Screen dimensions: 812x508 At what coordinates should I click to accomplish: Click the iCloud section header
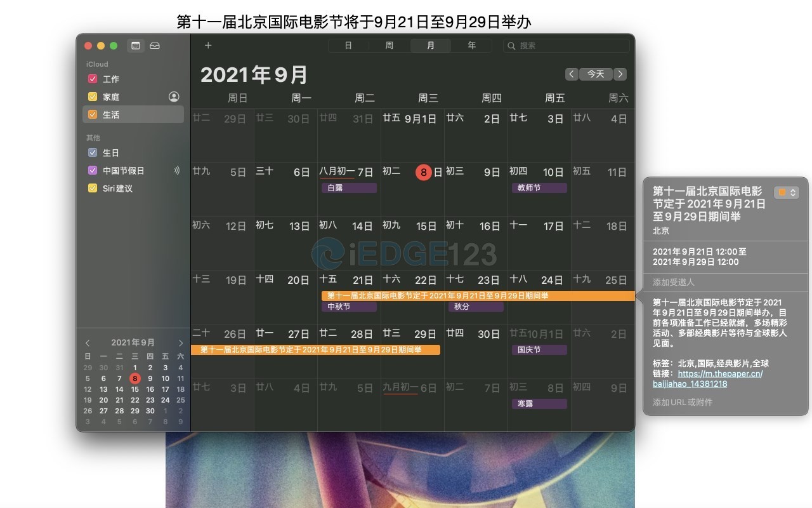pos(97,64)
